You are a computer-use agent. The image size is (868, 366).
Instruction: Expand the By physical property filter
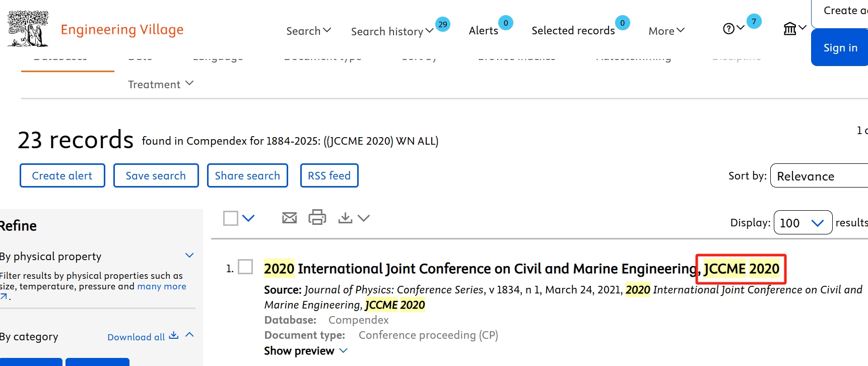tap(189, 256)
